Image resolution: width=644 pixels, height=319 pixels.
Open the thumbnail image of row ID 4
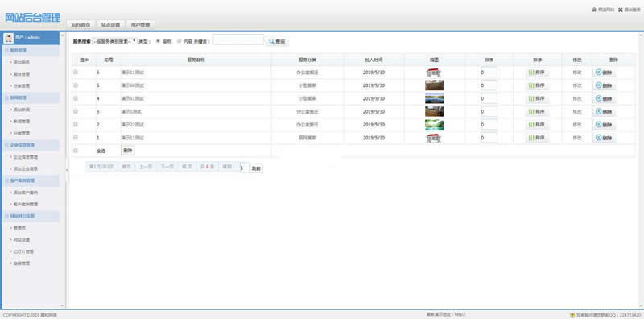pyautogui.click(x=434, y=98)
